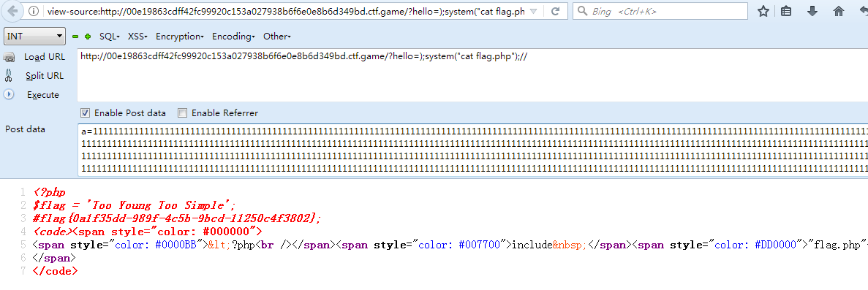Expand the Encoding menu

[233, 37]
